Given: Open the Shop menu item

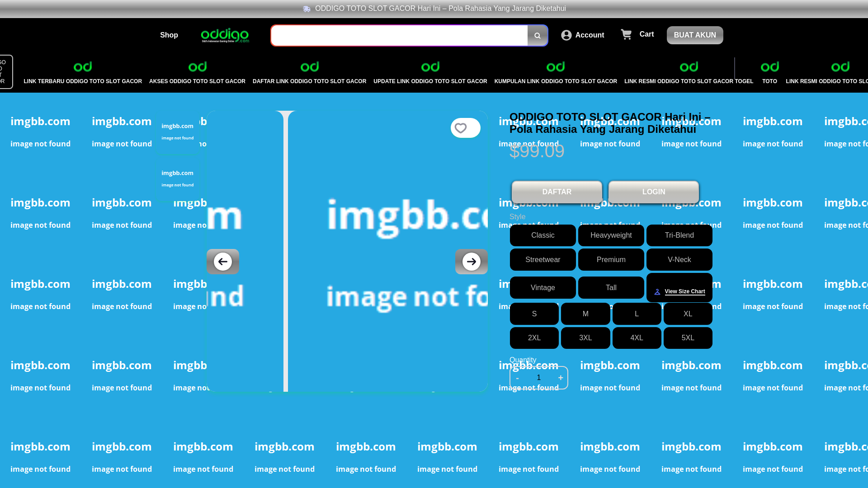Looking at the screenshot, I should coord(169,35).
